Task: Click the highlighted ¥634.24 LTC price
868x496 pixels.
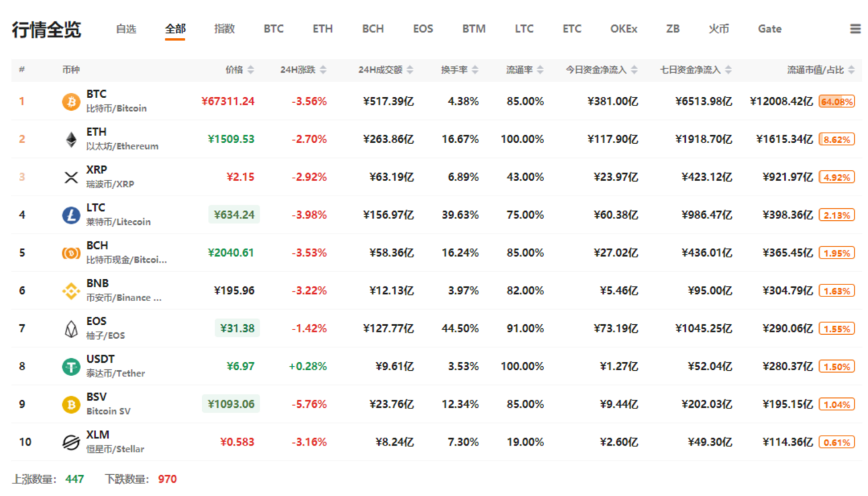Action: point(233,215)
